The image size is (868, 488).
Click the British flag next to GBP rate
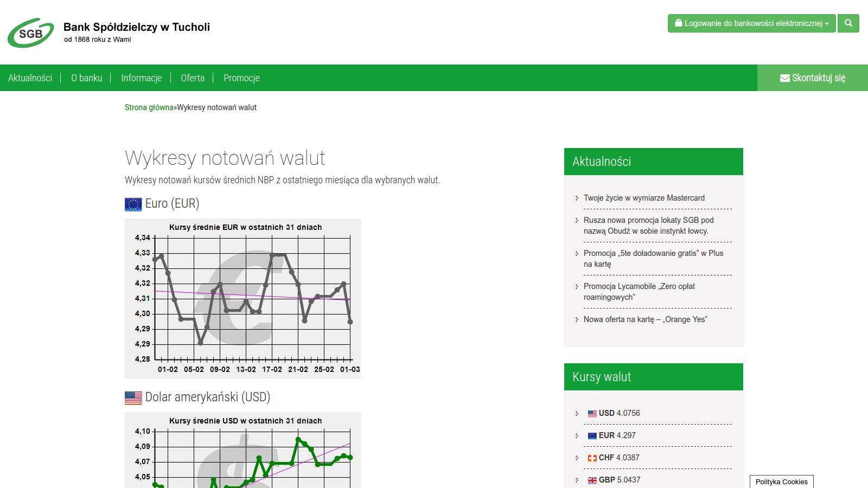(x=592, y=480)
